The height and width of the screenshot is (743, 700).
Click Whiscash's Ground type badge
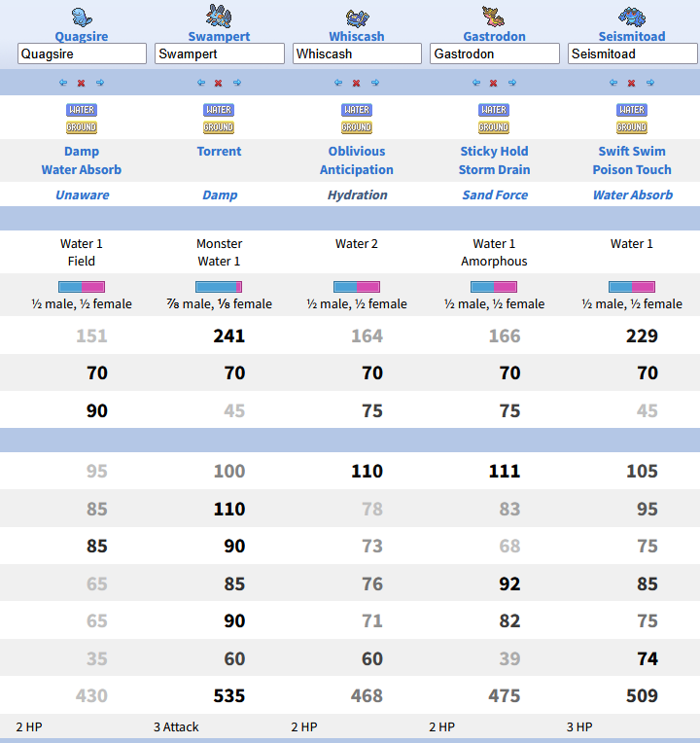[357, 127]
